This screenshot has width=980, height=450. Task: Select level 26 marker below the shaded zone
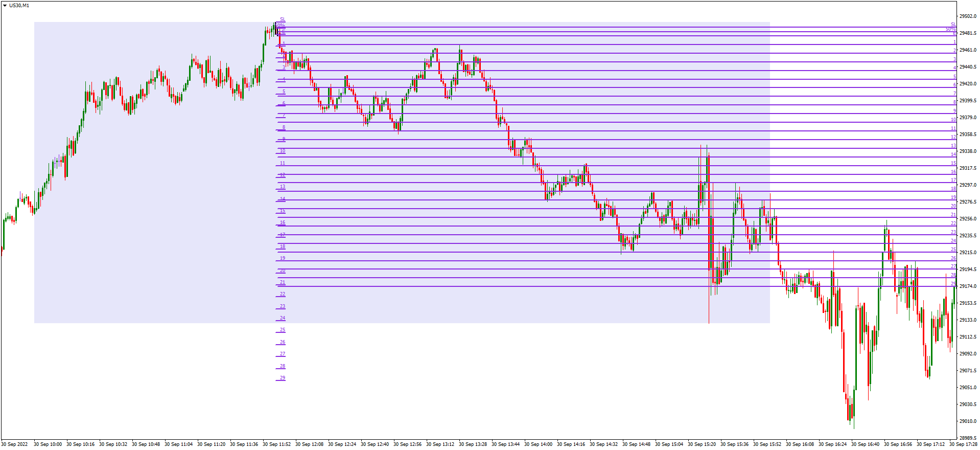[x=283, y=342]
